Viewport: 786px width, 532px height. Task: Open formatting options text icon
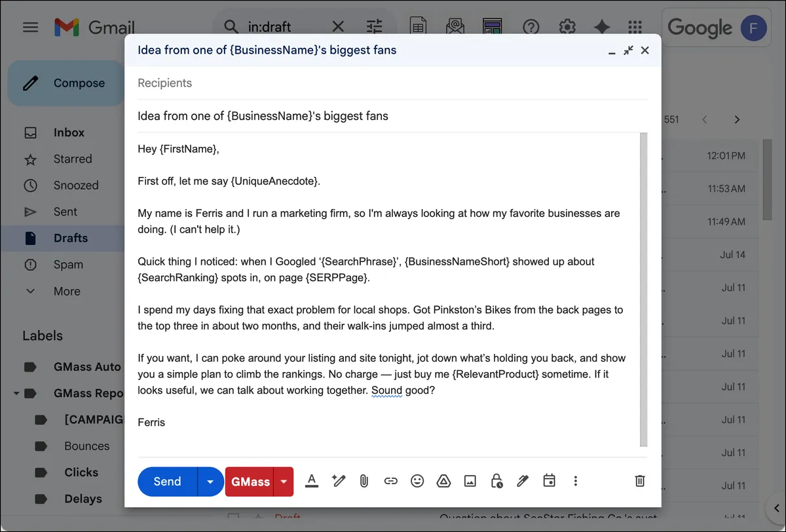(312, 481)
